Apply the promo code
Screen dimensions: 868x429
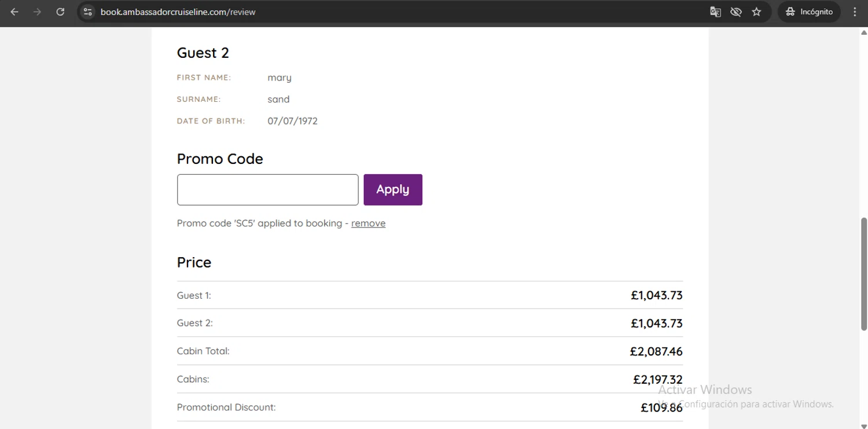coord(393,189)
